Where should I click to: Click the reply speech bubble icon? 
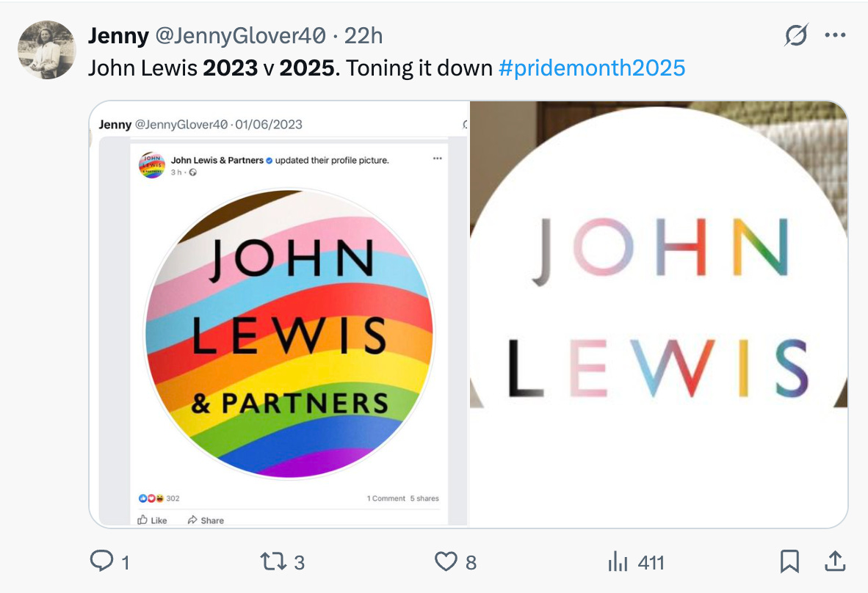coord(102,561)
